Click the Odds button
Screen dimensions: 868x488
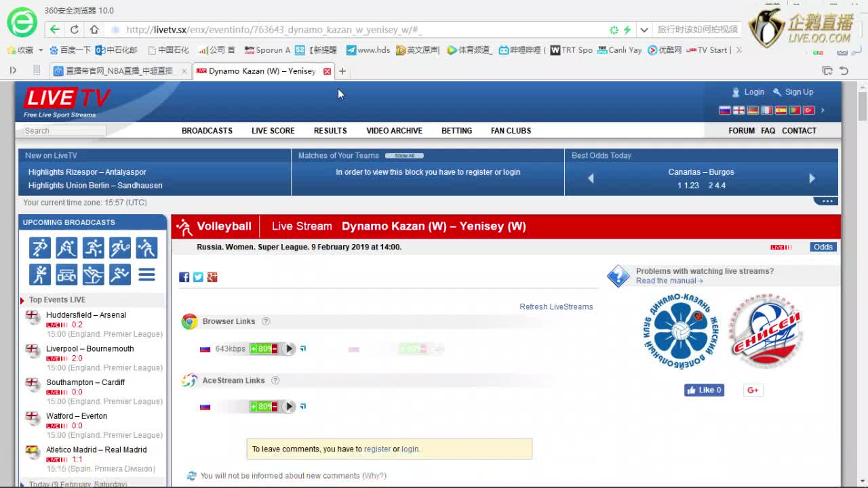click(x=823, y=247)
